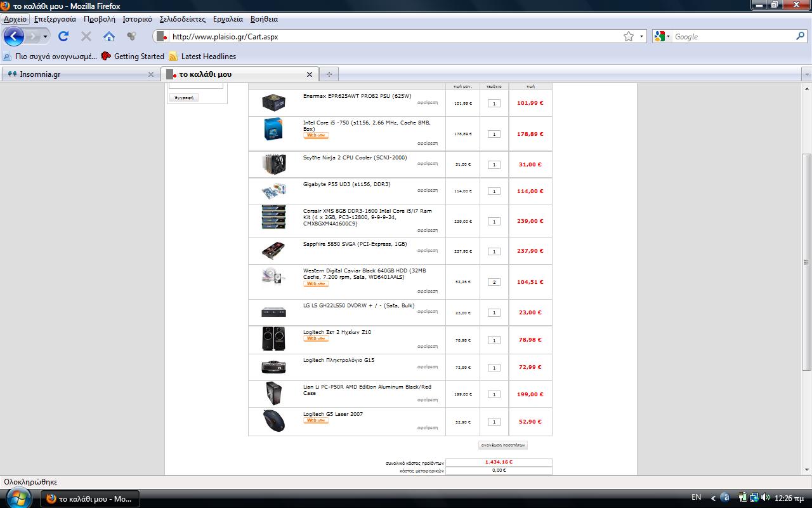Click the Getting Started bookmark icon
Image resolution: width=812 pixels, height=508 pixels.
pyautogui.click(x=106, y=56)
